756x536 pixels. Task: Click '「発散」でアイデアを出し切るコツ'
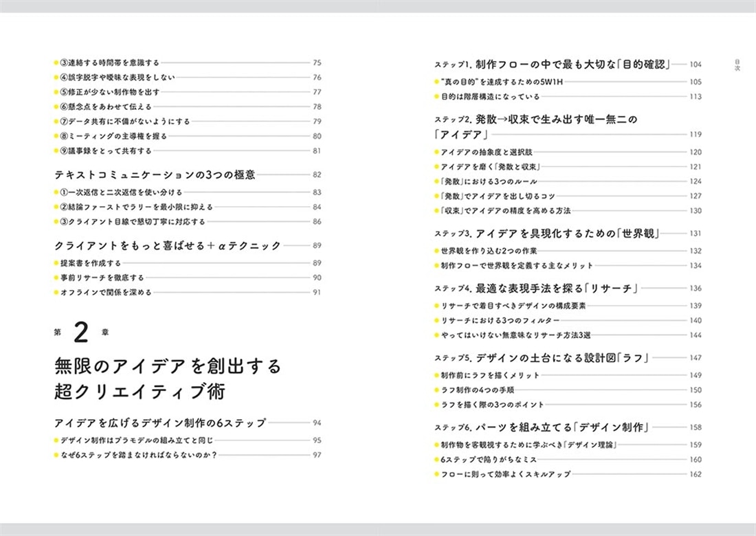point(498,196)
